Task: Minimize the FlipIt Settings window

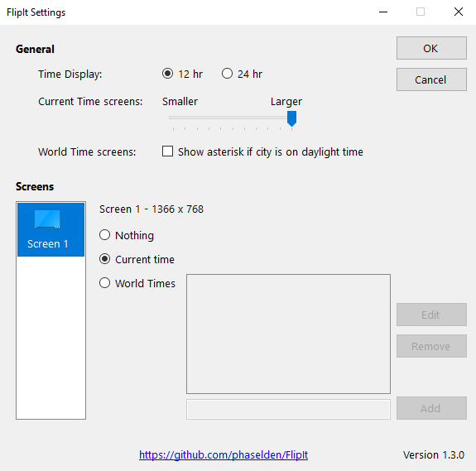Action: [383, 12]
